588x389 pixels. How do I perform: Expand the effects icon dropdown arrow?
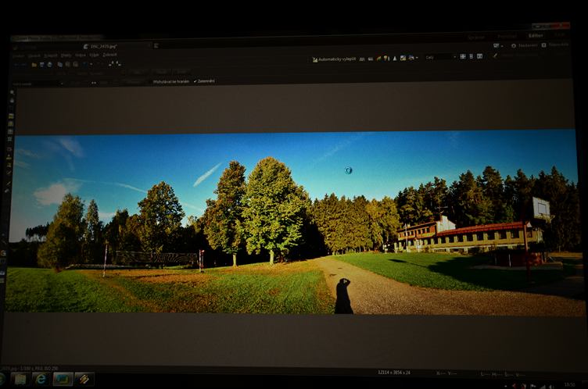[417, 58]
